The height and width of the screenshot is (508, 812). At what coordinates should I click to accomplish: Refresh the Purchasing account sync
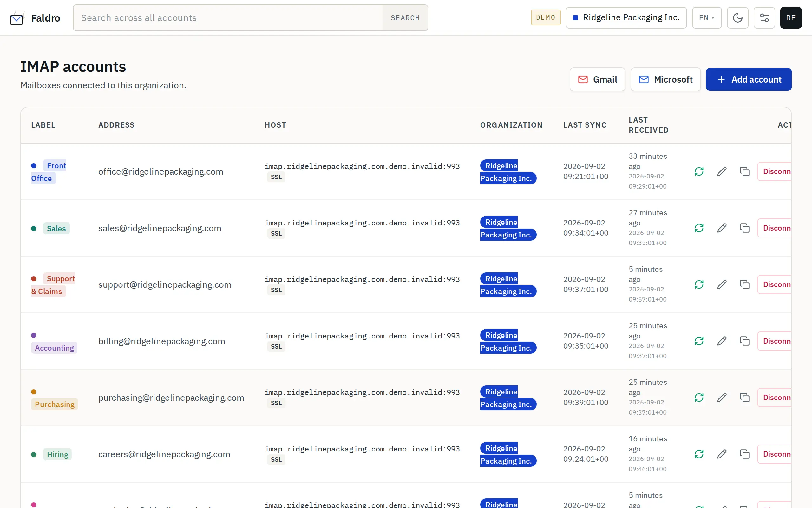[x=699, y=398]
